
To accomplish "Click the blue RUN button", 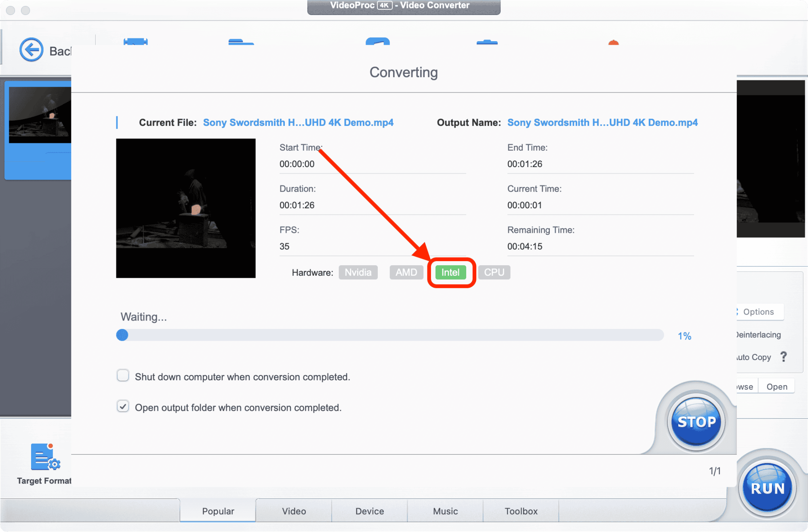I will click(x=767, y=488).
